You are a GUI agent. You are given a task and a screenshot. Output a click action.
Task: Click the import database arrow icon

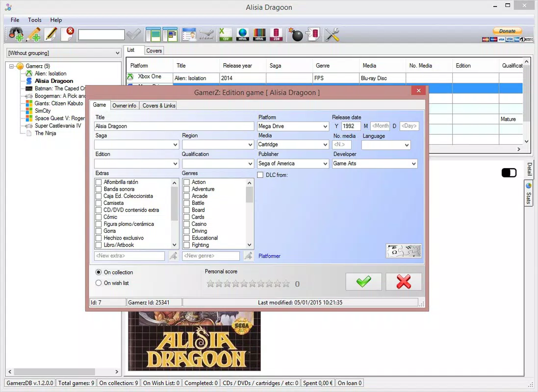[312, 34]
